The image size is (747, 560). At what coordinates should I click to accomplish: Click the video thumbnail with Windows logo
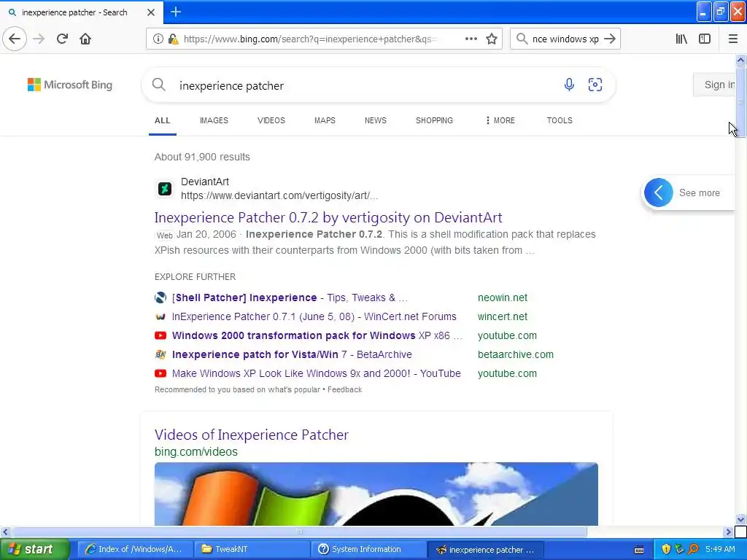(376, 494)
